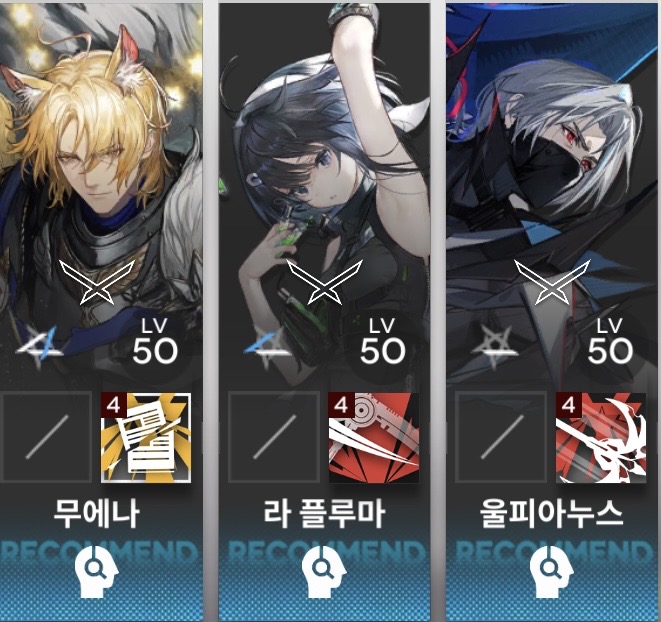Tap recommend head icon under 울피아누스
The image size is (661, 622).
[x=551, y=572]
